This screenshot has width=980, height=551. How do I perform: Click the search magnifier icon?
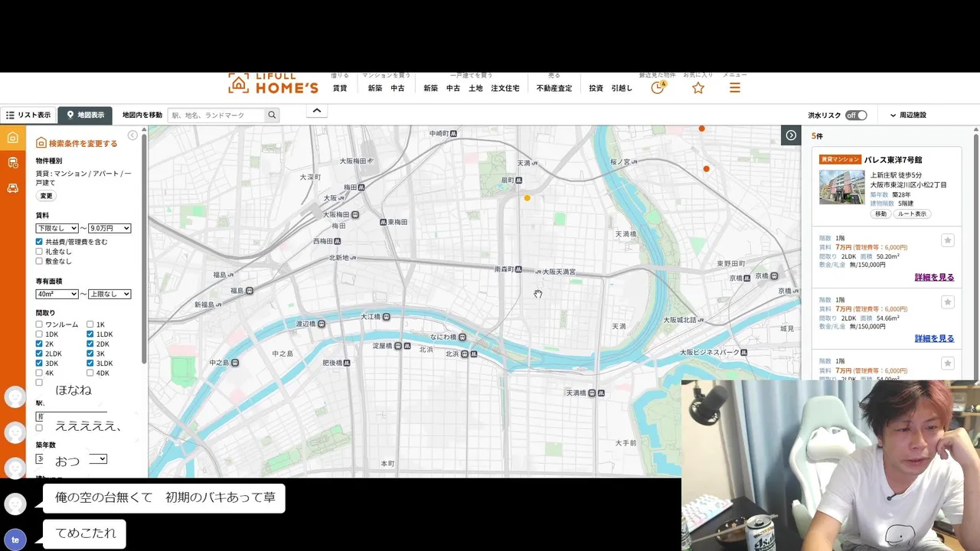[272, 115]
